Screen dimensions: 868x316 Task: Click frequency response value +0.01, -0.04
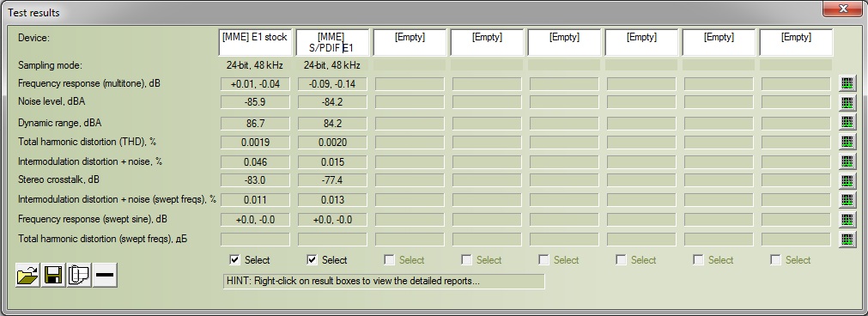255,84
